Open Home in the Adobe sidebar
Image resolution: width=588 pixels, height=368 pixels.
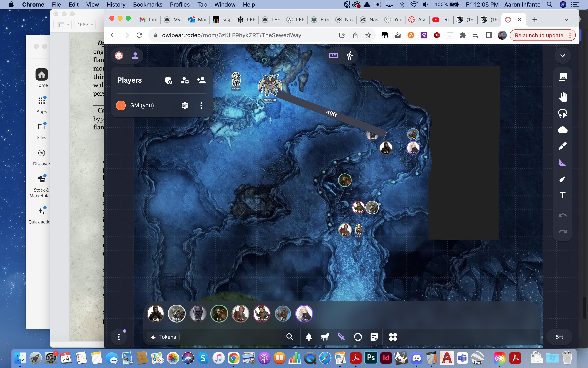(42, 78)
